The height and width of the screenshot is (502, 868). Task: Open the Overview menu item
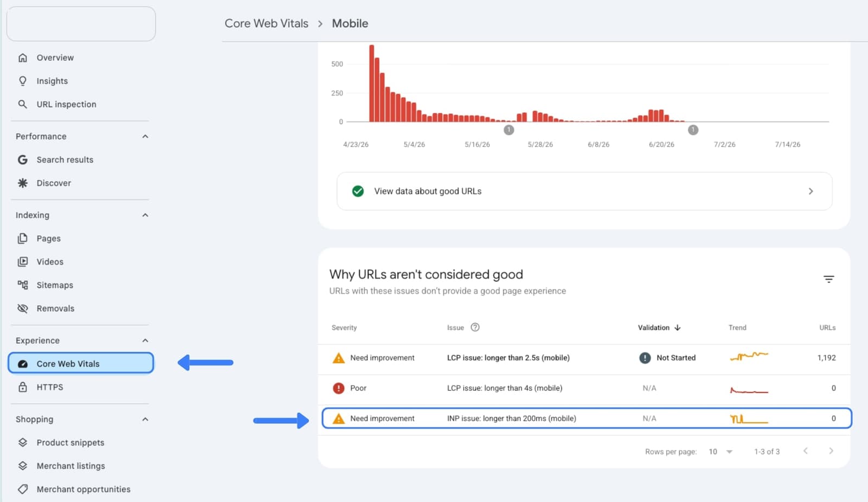pos(55,57)
